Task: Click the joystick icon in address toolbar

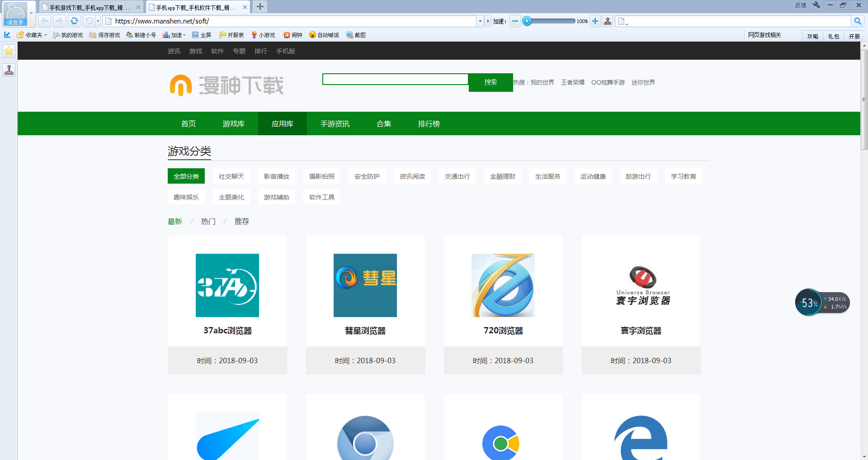Action: coord(608,21)
